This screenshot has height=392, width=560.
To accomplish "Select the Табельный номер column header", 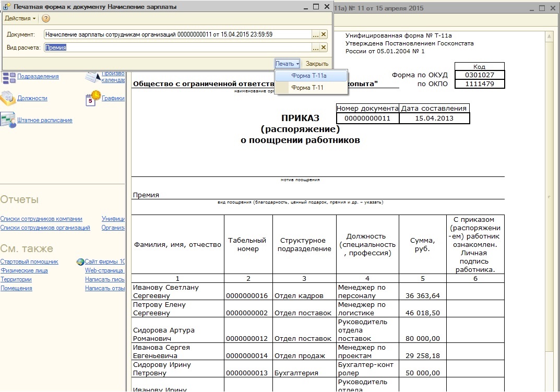I will [x=248, y=244].
